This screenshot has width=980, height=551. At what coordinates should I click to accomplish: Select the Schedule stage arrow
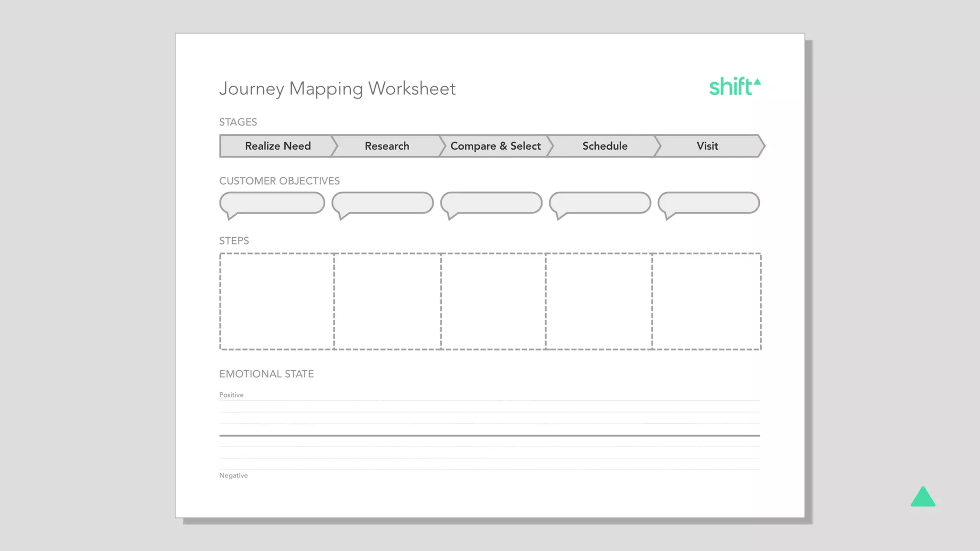(x=604, y=146)
